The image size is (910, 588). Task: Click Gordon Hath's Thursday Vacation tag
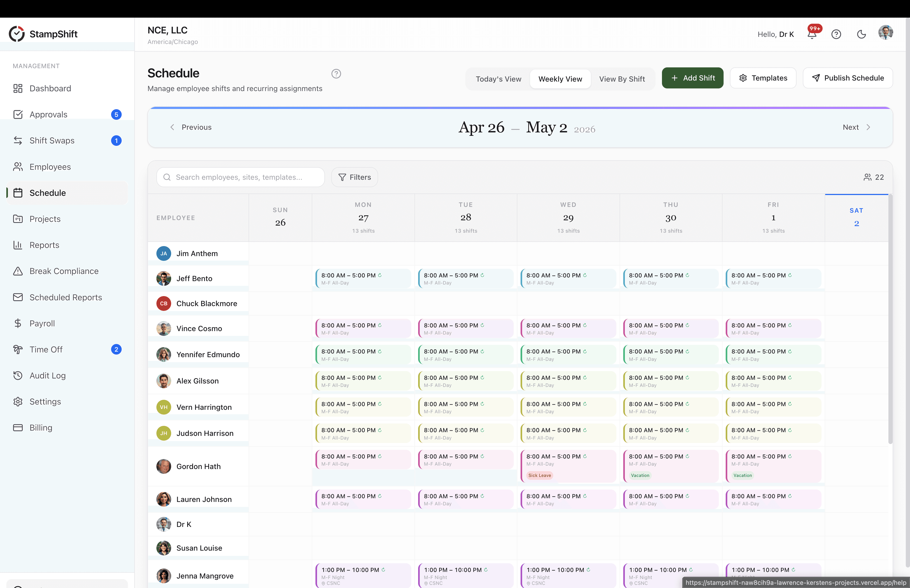[x=640, y=475]
